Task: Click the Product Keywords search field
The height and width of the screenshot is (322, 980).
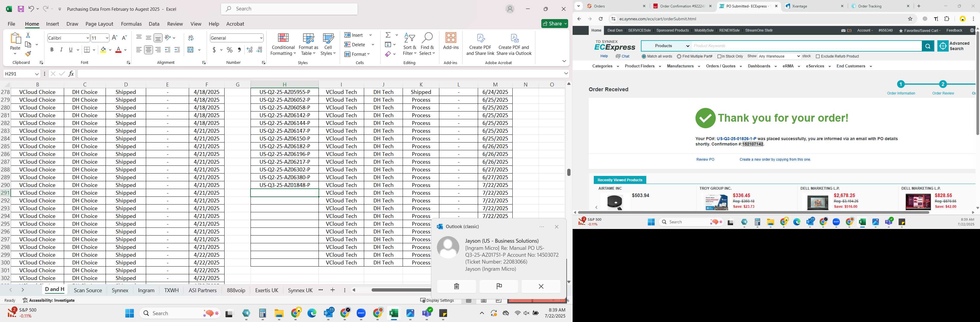Action: pos(806,46)
